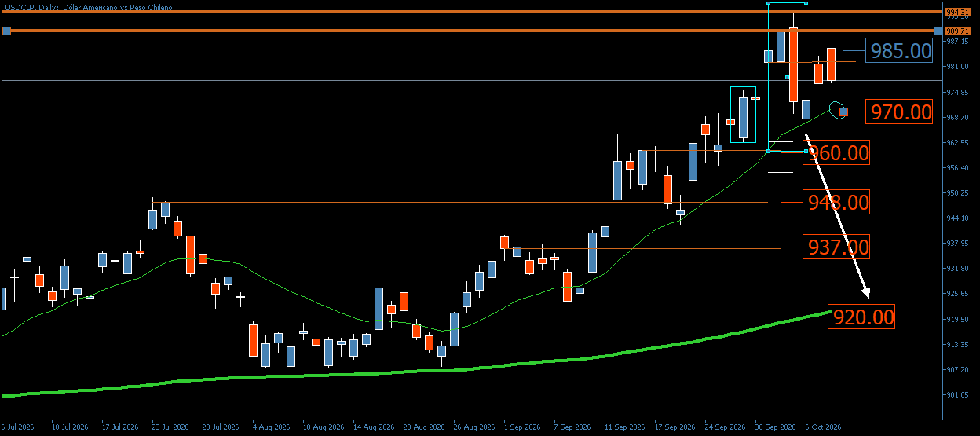
Task: Select the 970.00 price label
Action: (x=899, y=112)
